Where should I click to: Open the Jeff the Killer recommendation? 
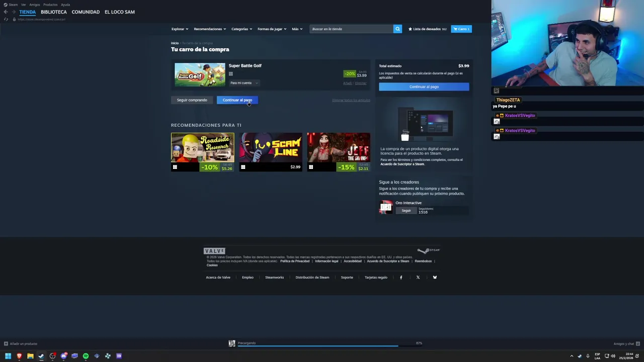click(x=339, y=152)
